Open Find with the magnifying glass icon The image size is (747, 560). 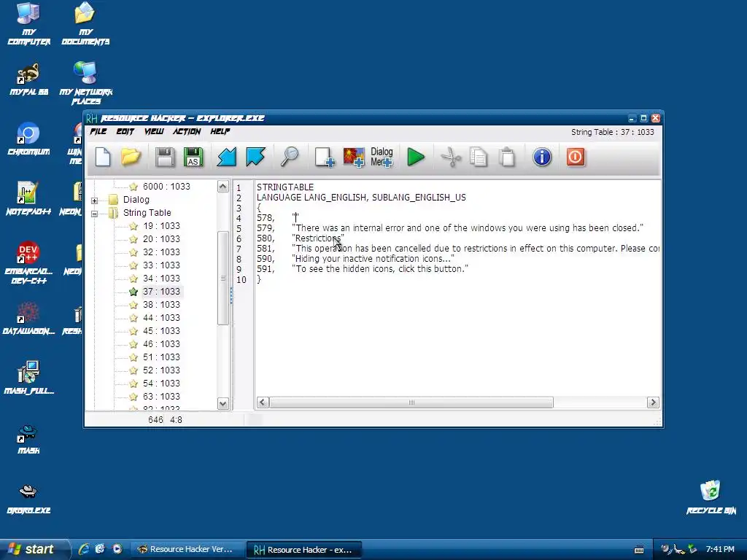289,157
